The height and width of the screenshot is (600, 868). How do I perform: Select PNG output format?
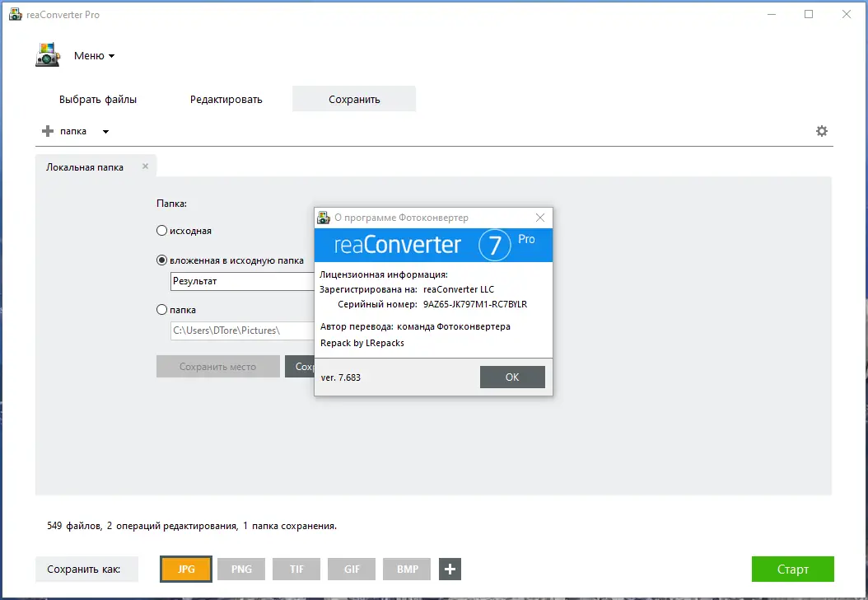[x=240, y=569]
